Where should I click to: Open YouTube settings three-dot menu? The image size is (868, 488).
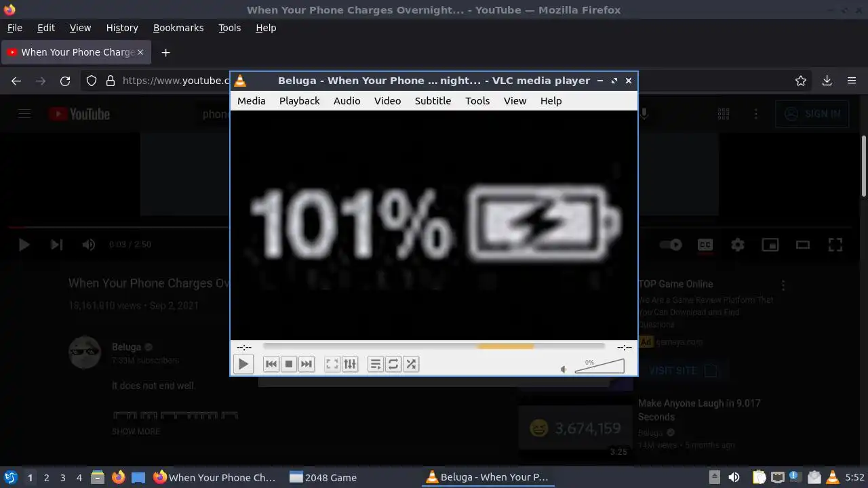tap(756, 114)
